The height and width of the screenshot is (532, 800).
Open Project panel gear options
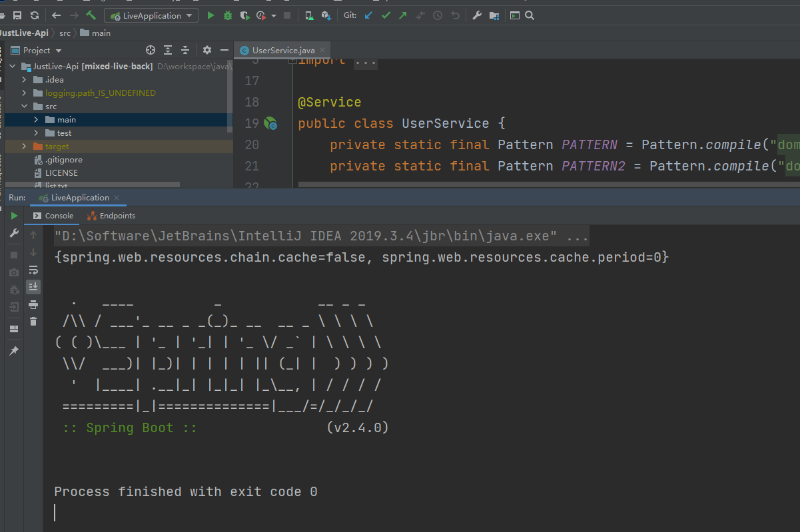207,50
